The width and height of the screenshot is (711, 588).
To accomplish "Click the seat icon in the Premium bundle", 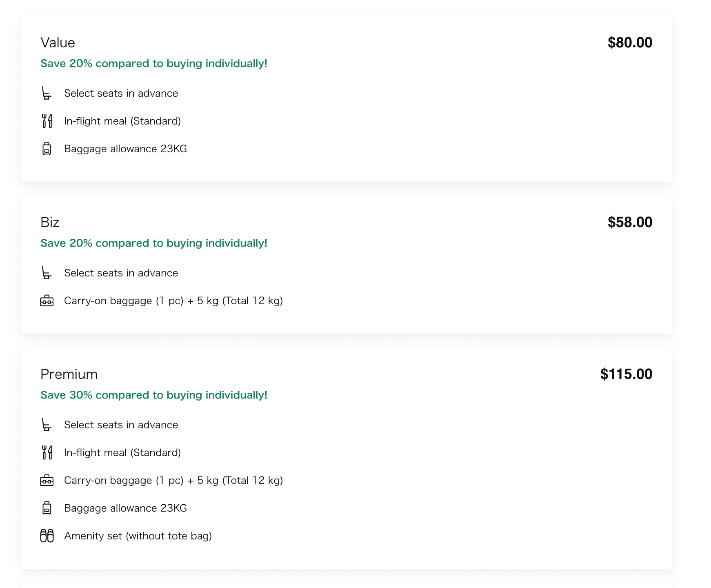I will click(x=47, y=425).
